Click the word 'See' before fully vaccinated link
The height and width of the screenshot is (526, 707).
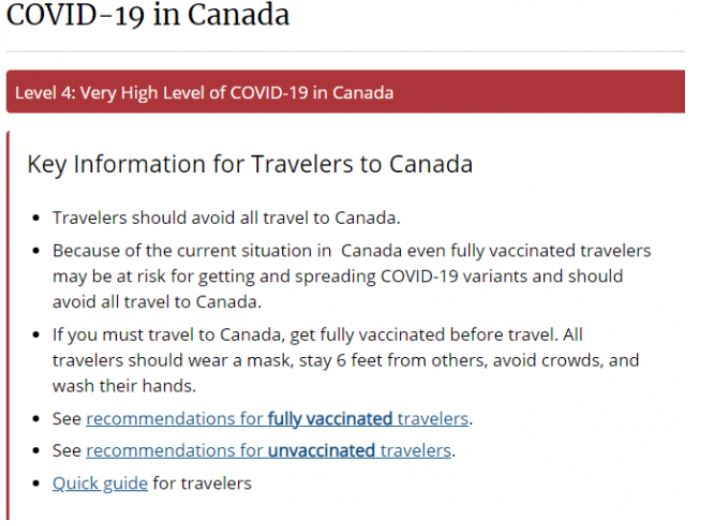tap(67, 418)
